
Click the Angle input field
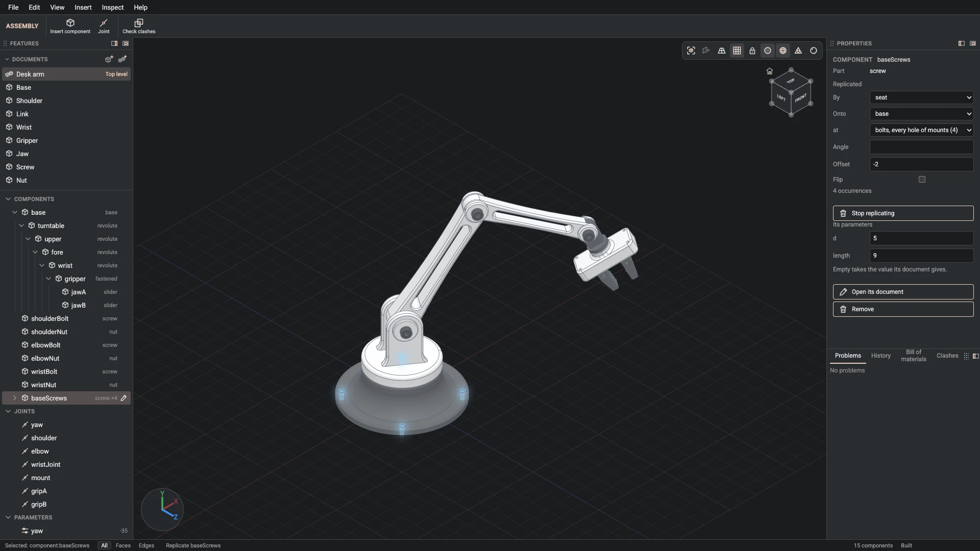click(922, 147)
